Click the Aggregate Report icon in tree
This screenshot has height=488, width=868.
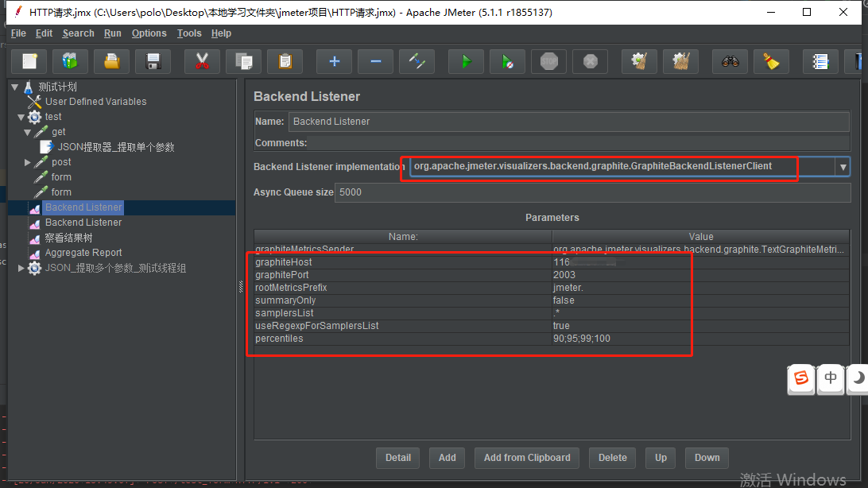[x=35, y=254]
